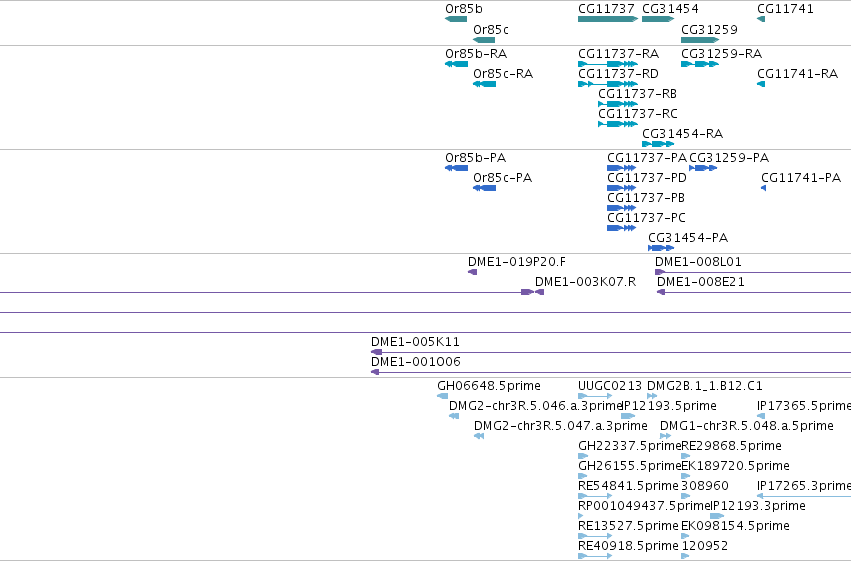Viewport: 851px width, 561px height.
Task: Click the DME1-001O06 BAC feature
Action: click(x=611, y=372)
